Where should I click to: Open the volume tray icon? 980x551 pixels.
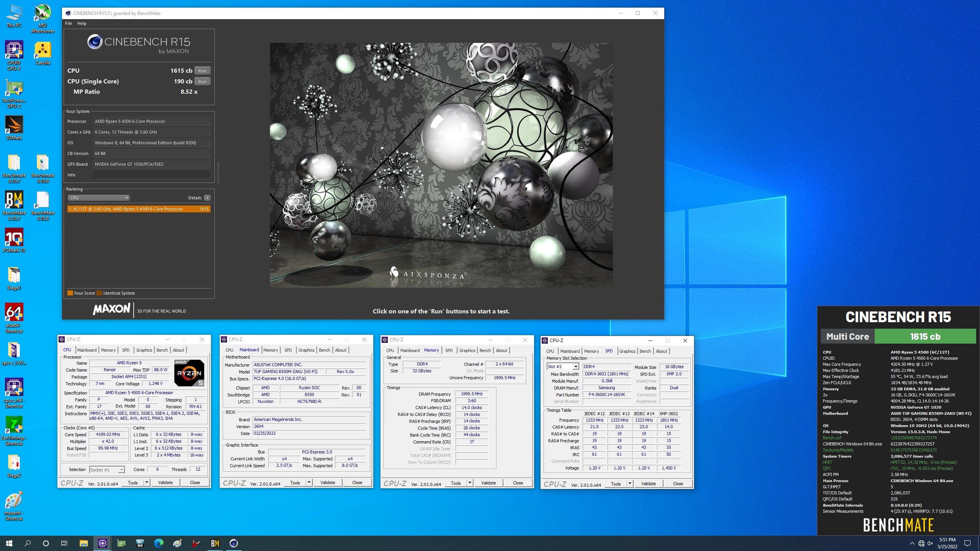(x=930, y=543)
